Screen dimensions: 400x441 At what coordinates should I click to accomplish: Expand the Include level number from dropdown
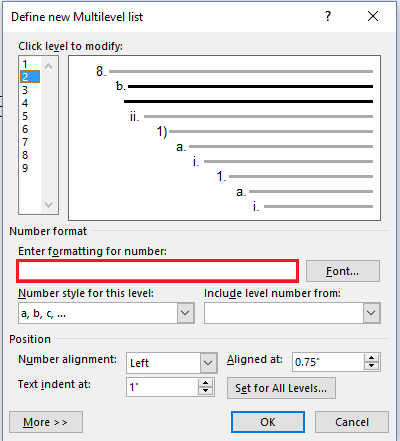[x=371, y=313]
